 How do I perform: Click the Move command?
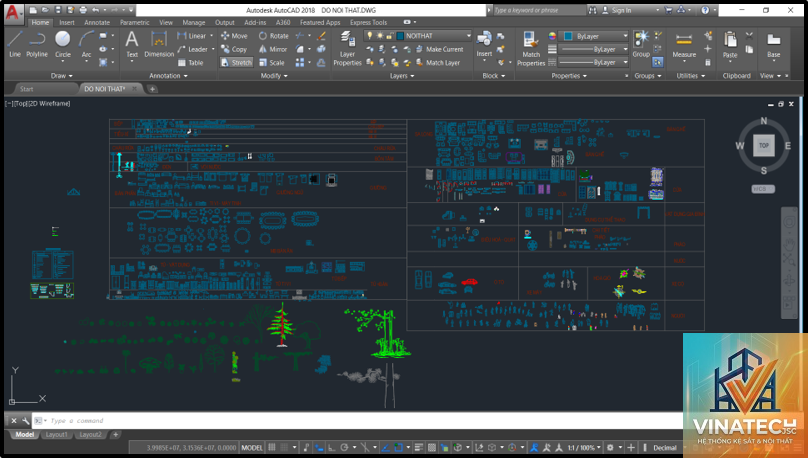pyautogui.click(x=234, y=36)
